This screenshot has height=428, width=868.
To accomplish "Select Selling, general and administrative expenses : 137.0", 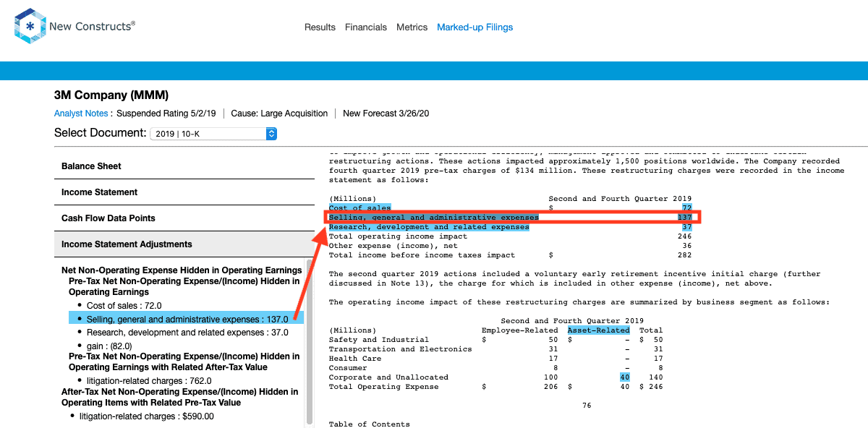I will point(187,319).
